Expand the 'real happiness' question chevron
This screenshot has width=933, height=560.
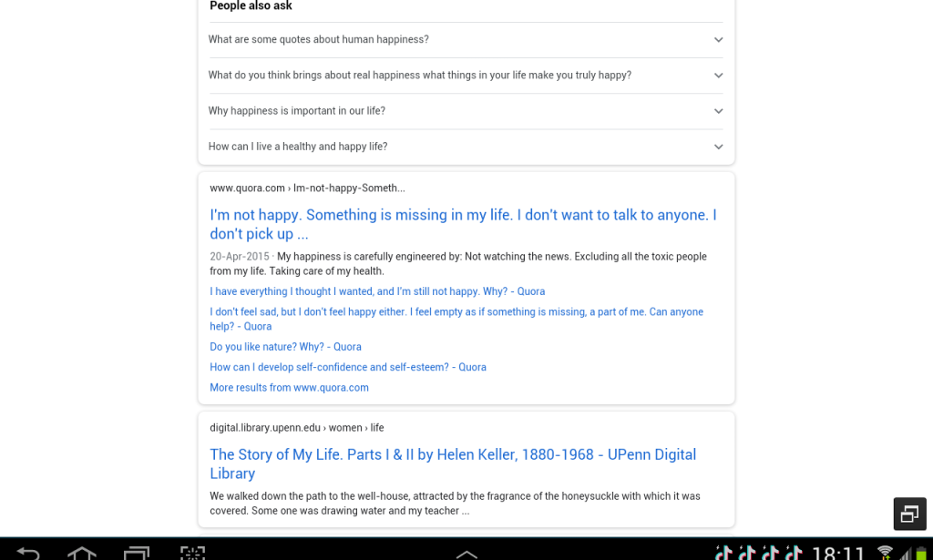(718, 76)
